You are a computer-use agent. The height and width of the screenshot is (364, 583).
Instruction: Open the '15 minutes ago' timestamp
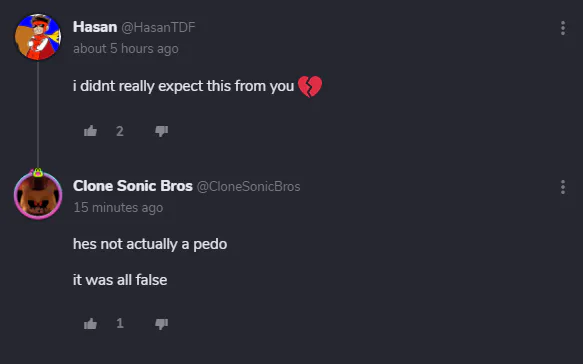point(118,207)
